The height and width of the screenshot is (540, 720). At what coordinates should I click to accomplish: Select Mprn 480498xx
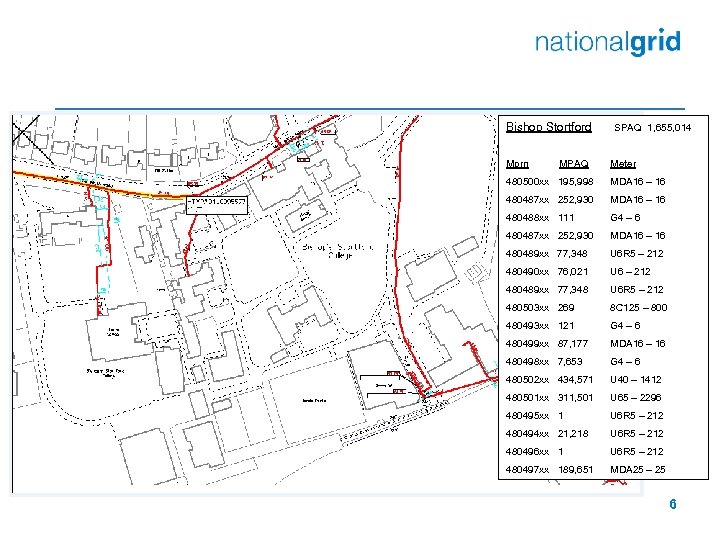tap(527, 361)
